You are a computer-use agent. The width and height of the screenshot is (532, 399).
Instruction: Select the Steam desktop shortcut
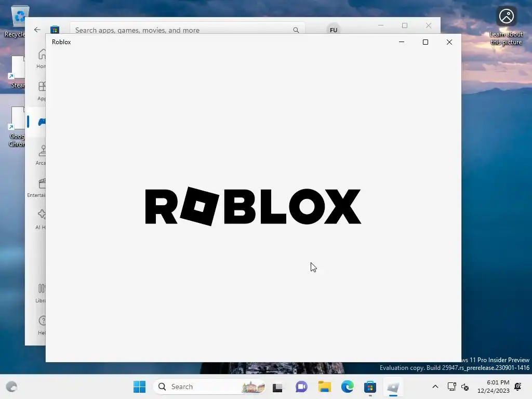(17, 72)
